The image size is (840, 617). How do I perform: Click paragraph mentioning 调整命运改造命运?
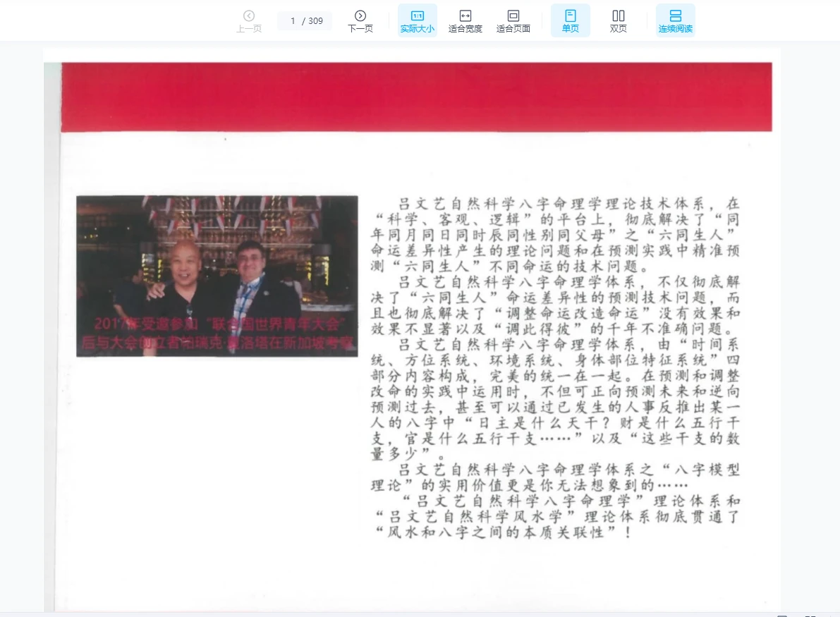click(555, 305)
